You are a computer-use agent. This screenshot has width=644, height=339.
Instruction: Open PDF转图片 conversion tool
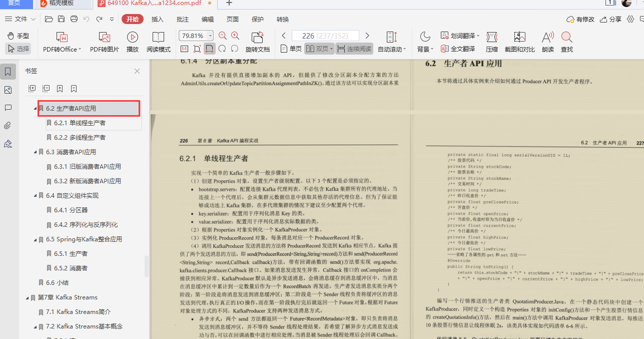[104, 42]
